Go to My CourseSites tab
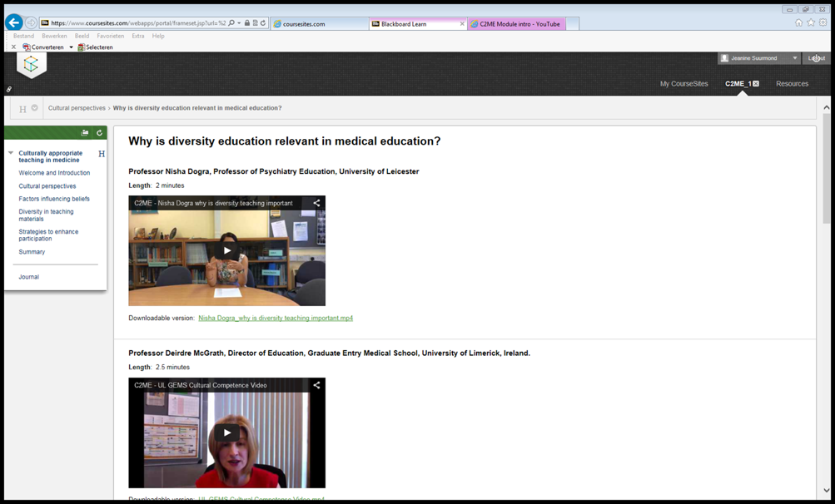 point(683,84)
